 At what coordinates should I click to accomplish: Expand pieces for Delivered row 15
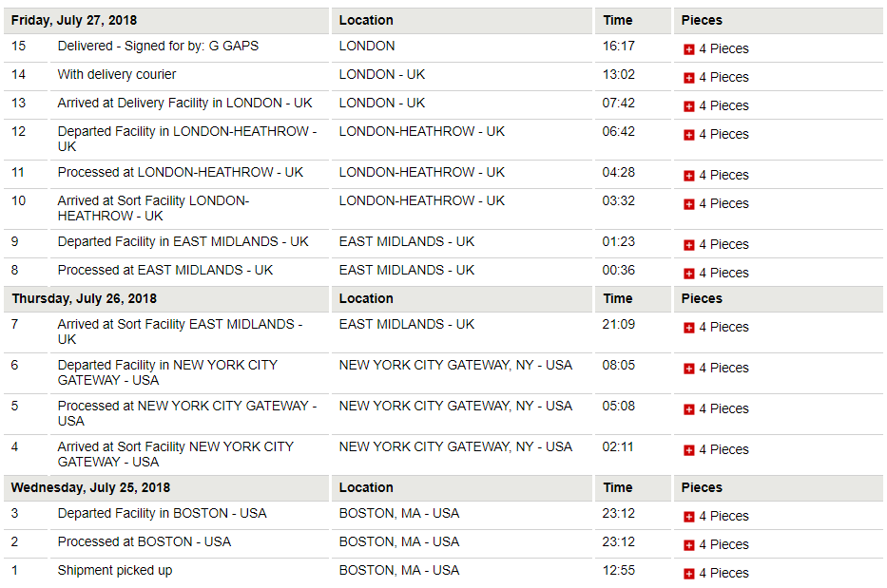pyautogui.click(x=688, y=49)
